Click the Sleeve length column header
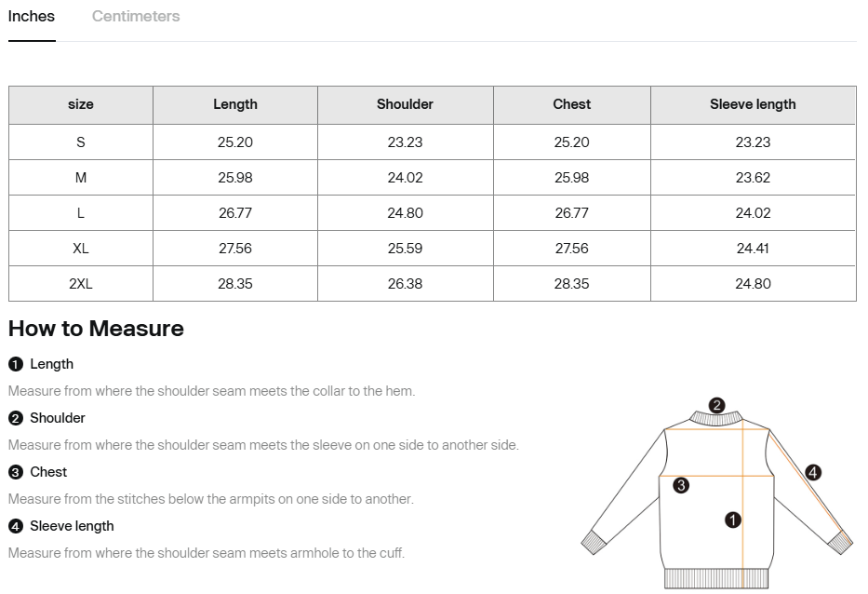The height and width of the screenshot is (594, 868). 753,104
